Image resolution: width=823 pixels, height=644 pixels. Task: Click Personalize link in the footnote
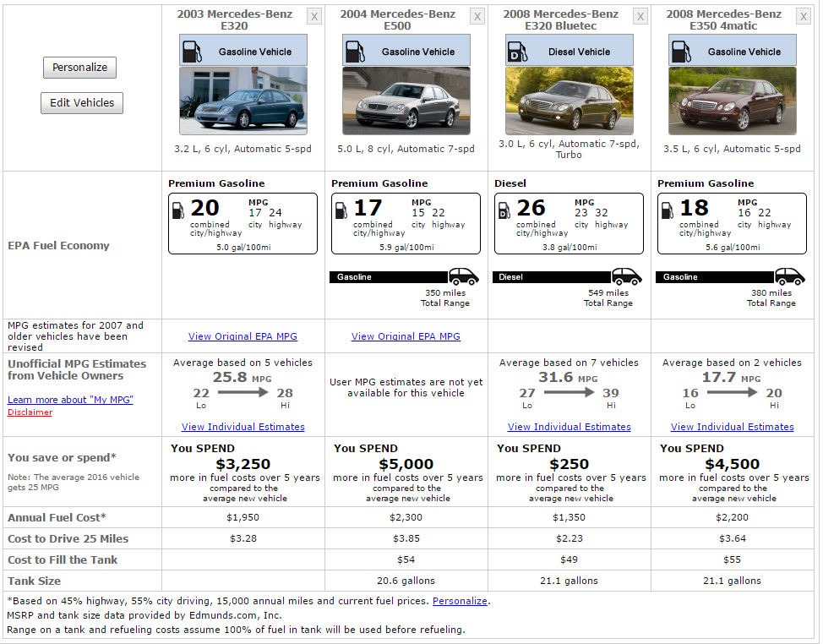[x=460, y=601]
